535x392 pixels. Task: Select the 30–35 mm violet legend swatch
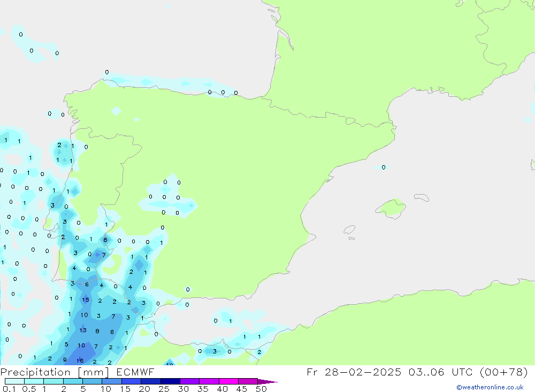[x=190, y=381]
